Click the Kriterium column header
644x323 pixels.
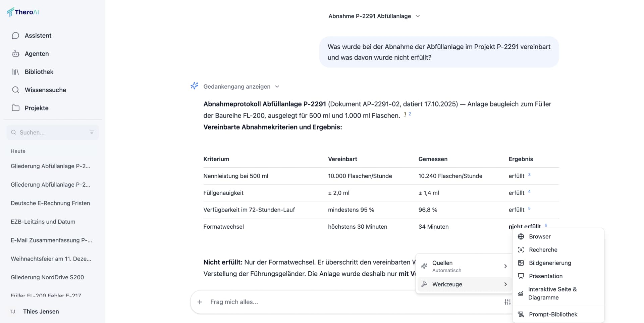tap(216, 159)
